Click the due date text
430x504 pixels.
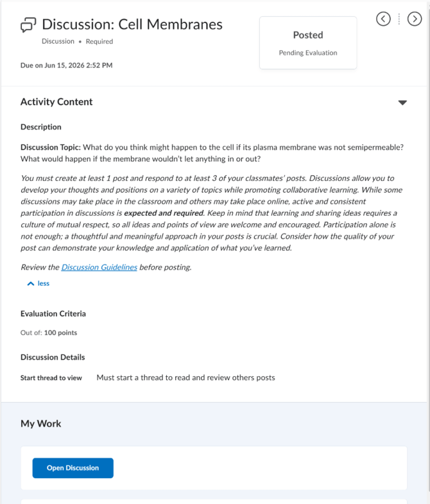pyautogui.click(x=67, y=65)
